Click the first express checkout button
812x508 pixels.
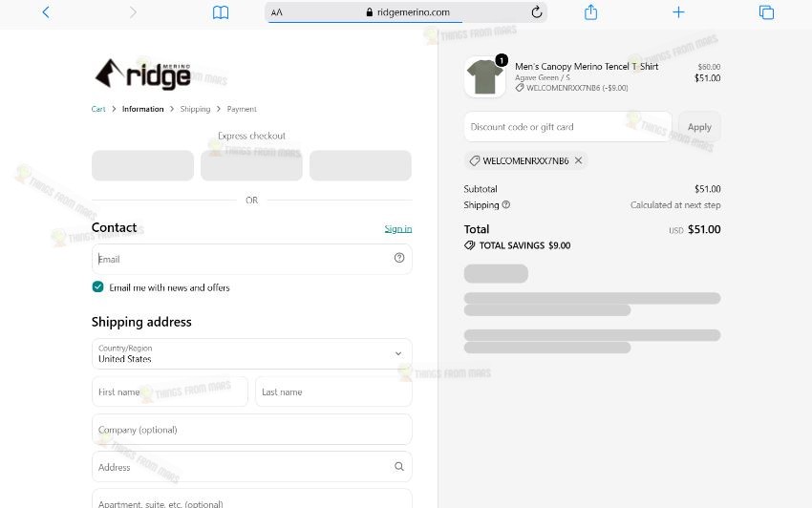143,166
